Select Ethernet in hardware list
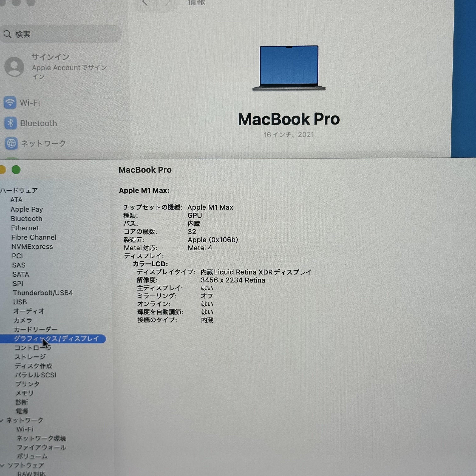The height and width of the screenshot is (476, 476). pos(25,228)
